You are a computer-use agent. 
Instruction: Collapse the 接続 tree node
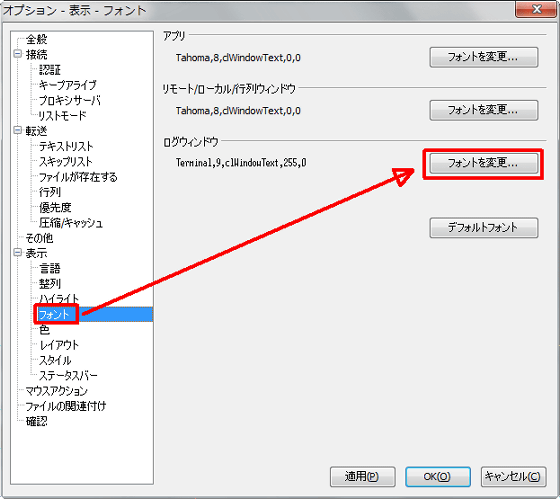click(x=18, y=54)
